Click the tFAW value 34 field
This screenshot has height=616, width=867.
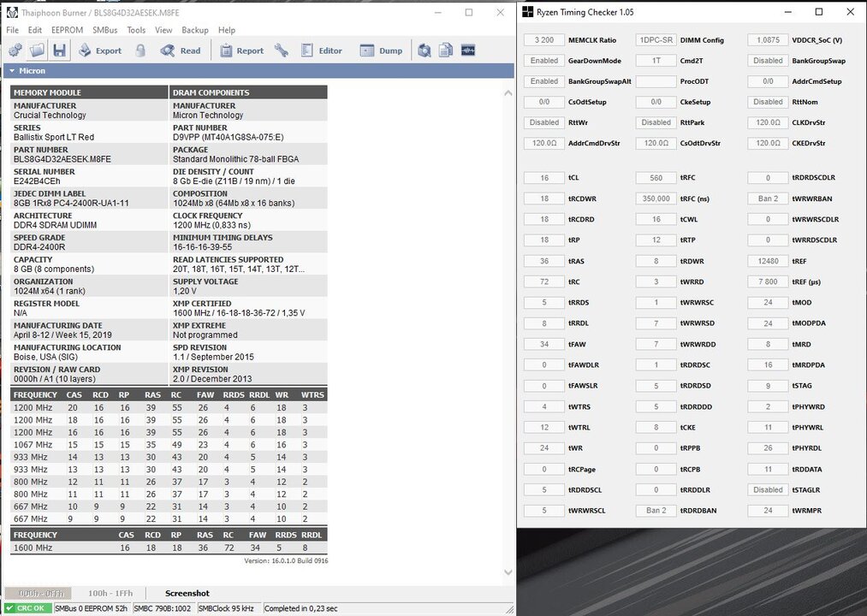tap(544, 344)
